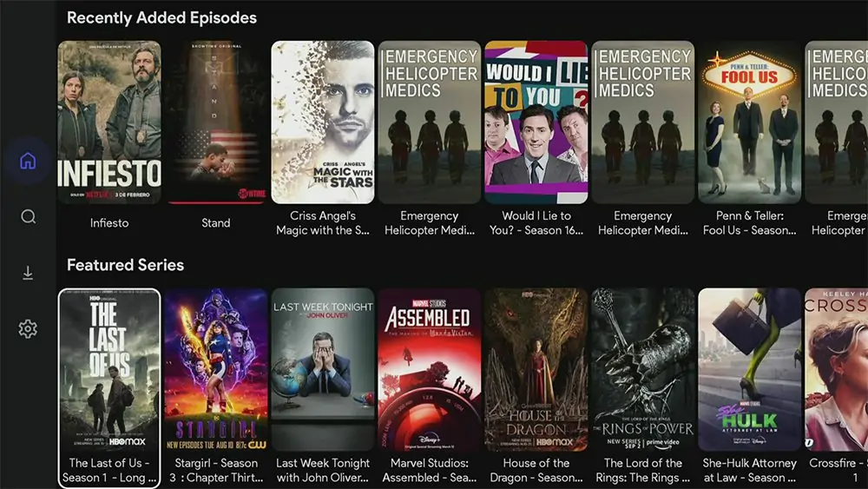Select Marvel Studios: Assembled poster

point(430,369)
